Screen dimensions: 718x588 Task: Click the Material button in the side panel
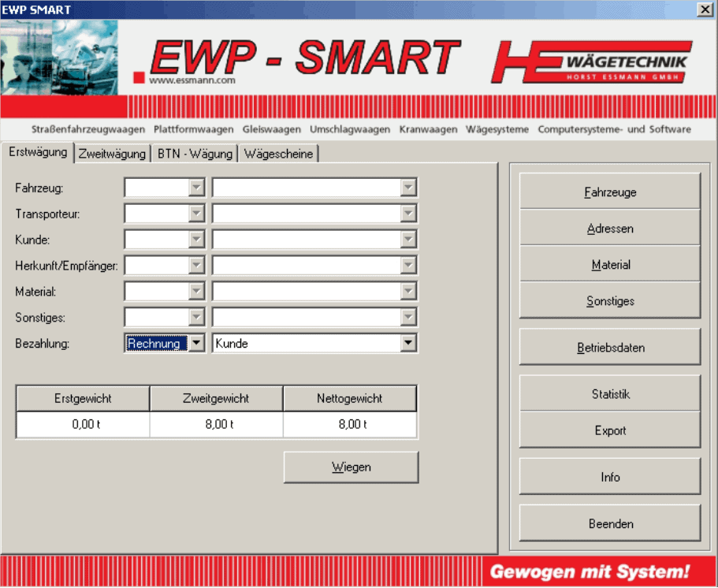[x=610, y=264]
